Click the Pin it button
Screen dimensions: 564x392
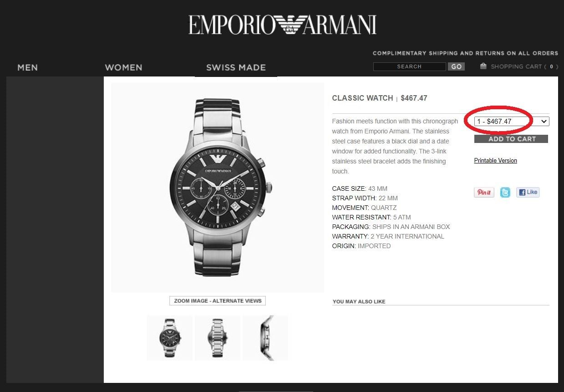coord(484,192)
